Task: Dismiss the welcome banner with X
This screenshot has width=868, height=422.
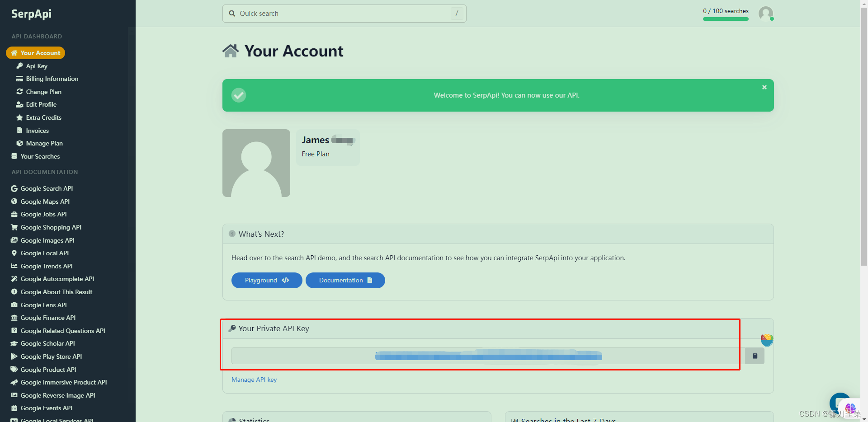Action: coord(764,87)
